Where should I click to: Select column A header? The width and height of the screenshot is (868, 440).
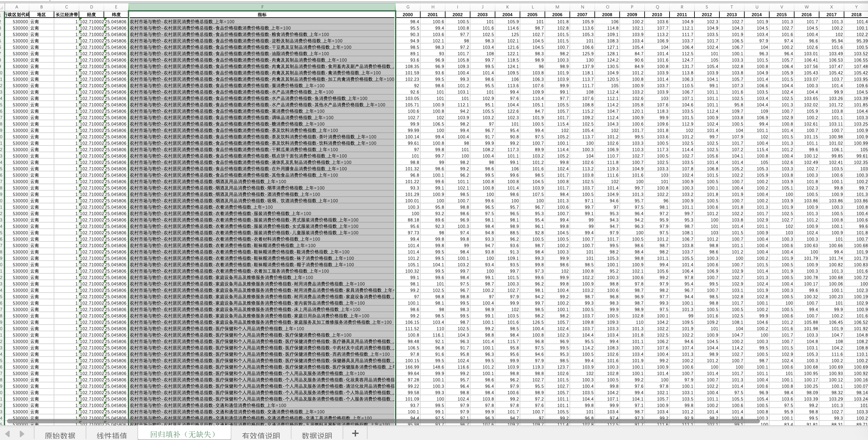coord(17,7)
